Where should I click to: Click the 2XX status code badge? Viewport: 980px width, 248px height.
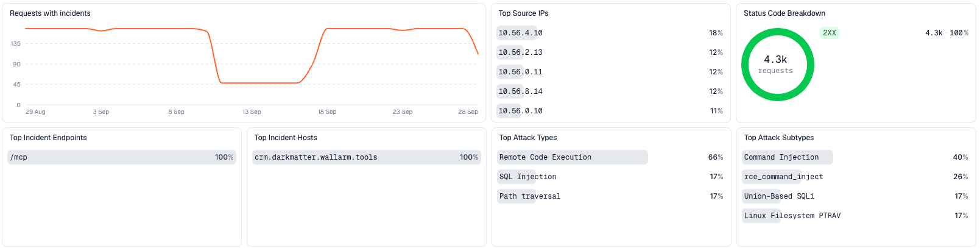click(x=830, y=33)
